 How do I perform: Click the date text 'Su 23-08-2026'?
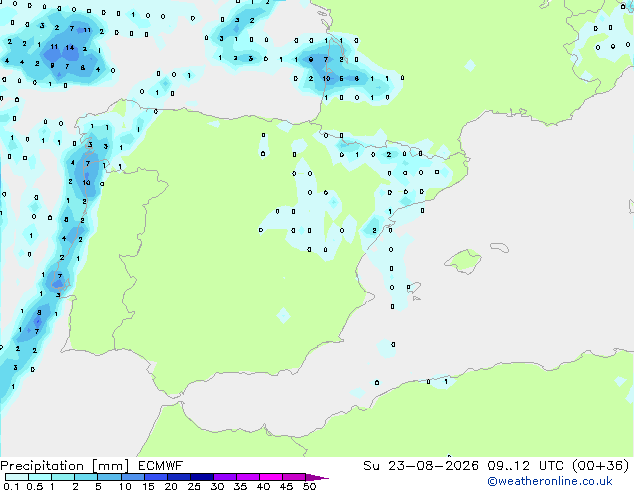[x=421, y=466]
